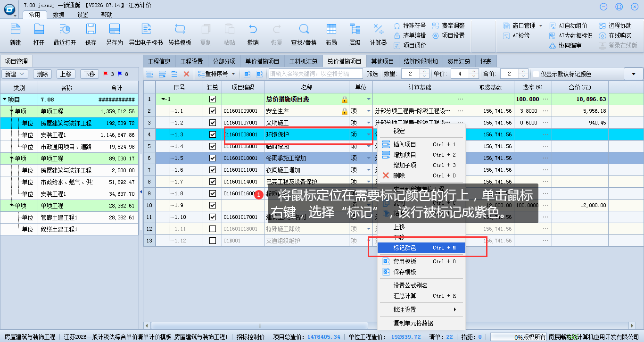
Task: Select 安装工程1 row with 1,146,847.86
Action: coord(69,135)
